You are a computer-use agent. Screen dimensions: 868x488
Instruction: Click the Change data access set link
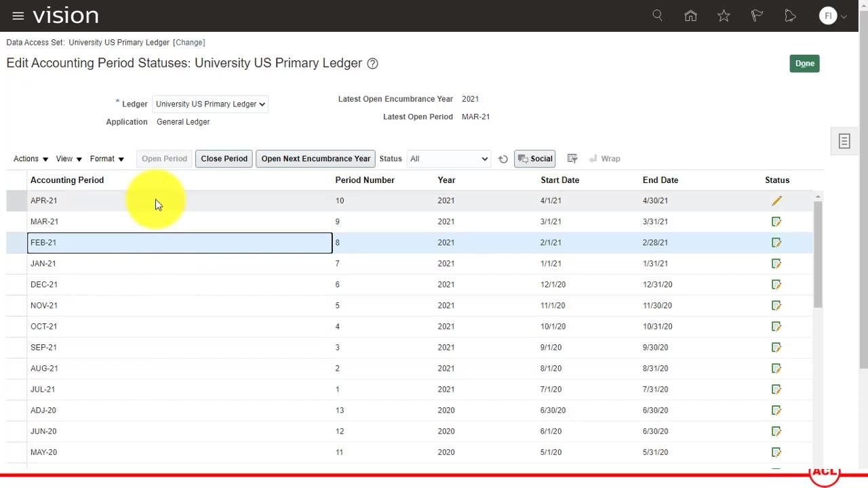click(189, 43)
